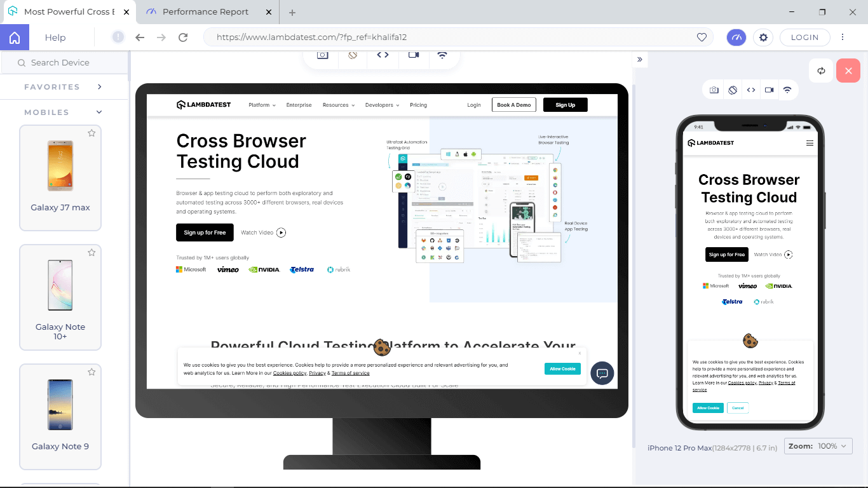Expand the FAVORITES section
The image size is (868, 488).
(x=64, y=86)
